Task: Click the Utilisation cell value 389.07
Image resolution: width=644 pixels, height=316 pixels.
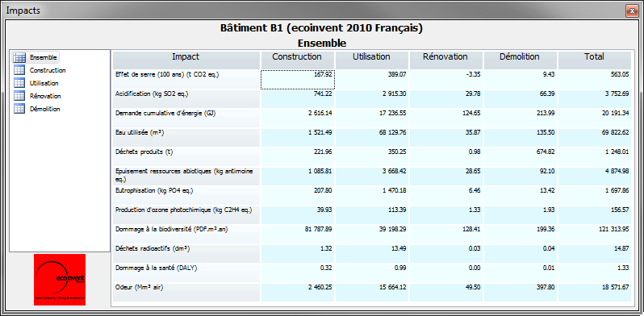Action: point(397,75)
